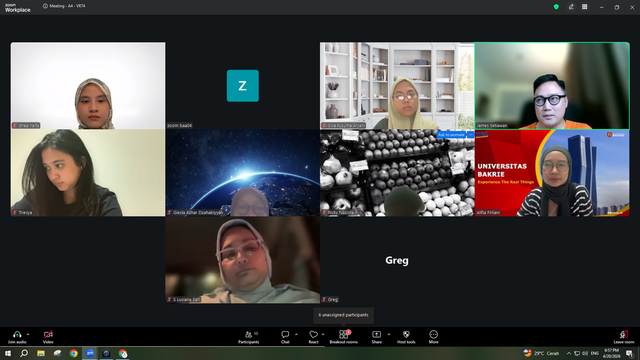Click the Zoom Workplace logo

18,8
